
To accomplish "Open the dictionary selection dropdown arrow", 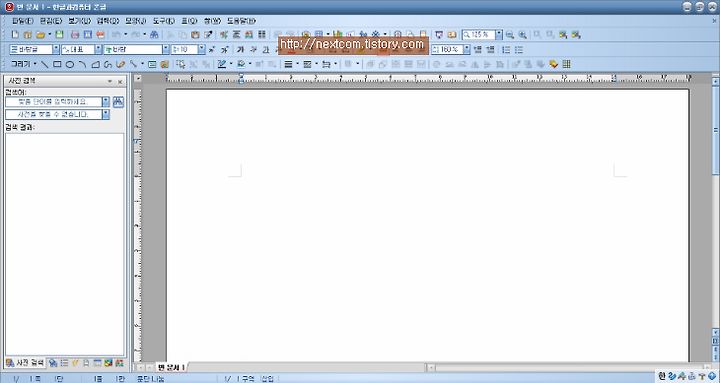I will (106, 114).
